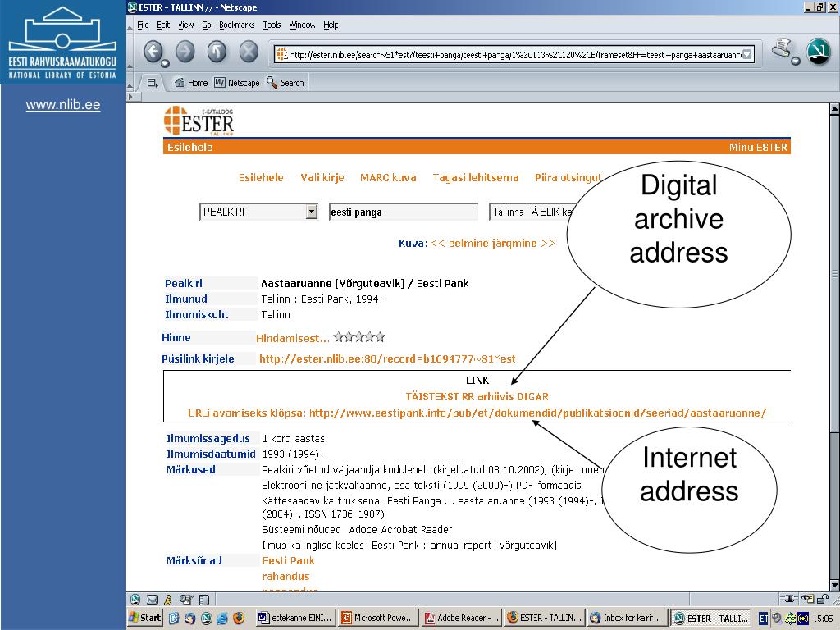Click the rating stars next to Hindamisest
840x630 pixels.
359,337
